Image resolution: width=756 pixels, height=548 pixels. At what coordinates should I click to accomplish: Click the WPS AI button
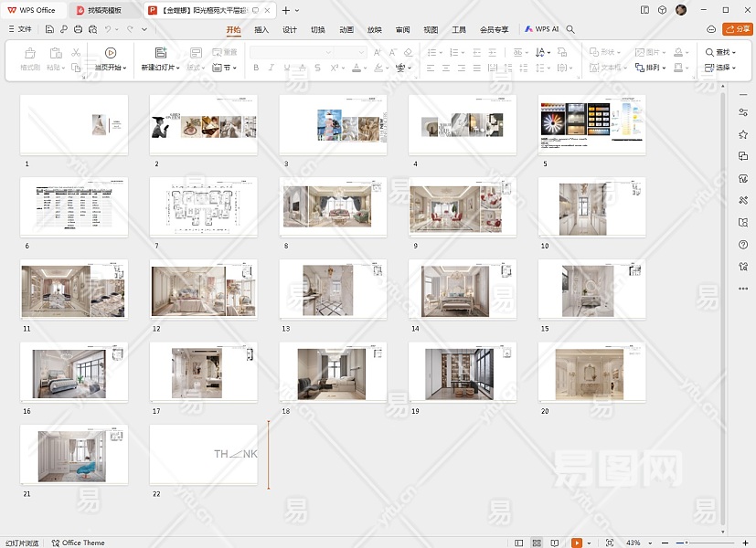click(x=541, y=29)
